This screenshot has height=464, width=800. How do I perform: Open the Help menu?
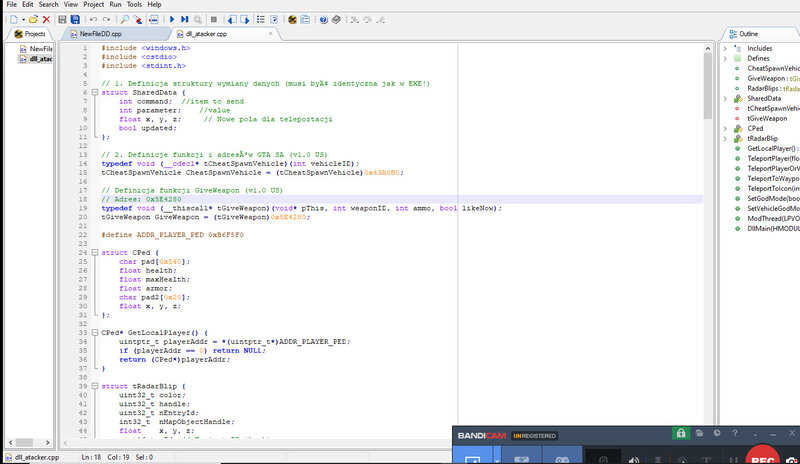pos(154,4)
